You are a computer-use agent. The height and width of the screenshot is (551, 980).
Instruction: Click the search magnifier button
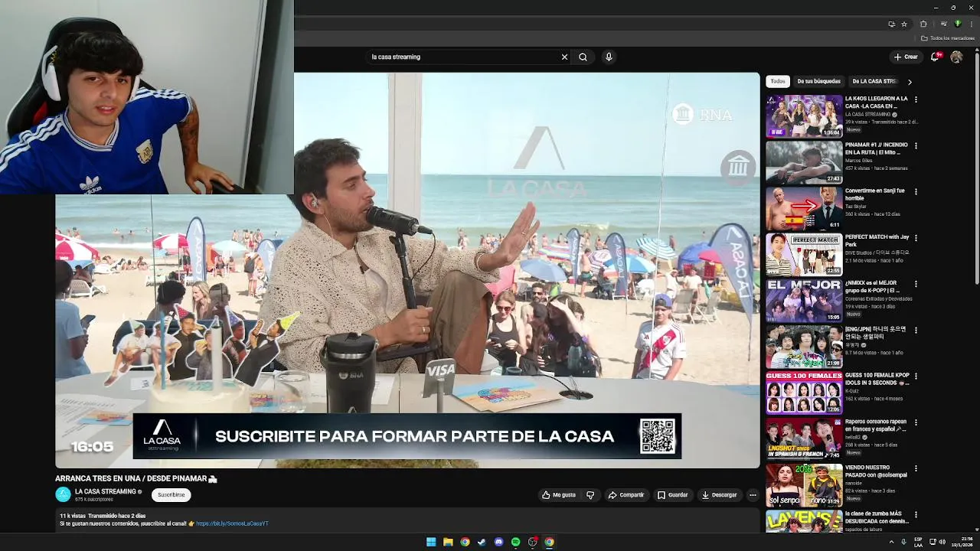click(x=583, y=57)
